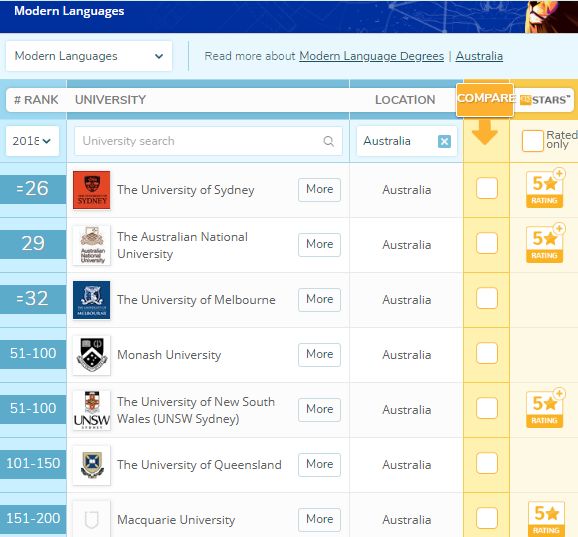Open the 5-star rating badge for UNSW Sydney
The height and width of the screenshot is (537, 578).
click(x=545, y=409)
